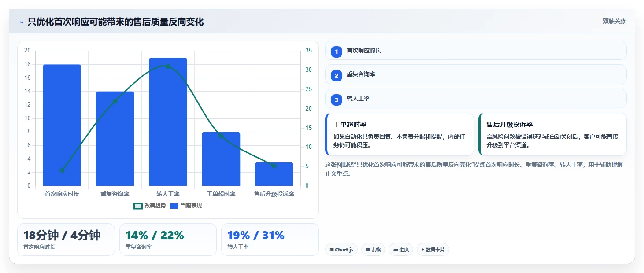This screenshot has width=644, height=273.
Task: Click left axis value 20
Action: [x=27, y=51]
